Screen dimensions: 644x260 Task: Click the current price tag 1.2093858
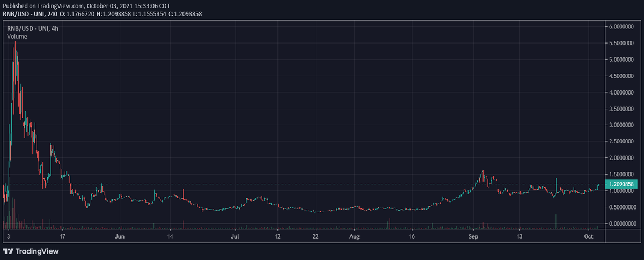[x=623, y=184]
